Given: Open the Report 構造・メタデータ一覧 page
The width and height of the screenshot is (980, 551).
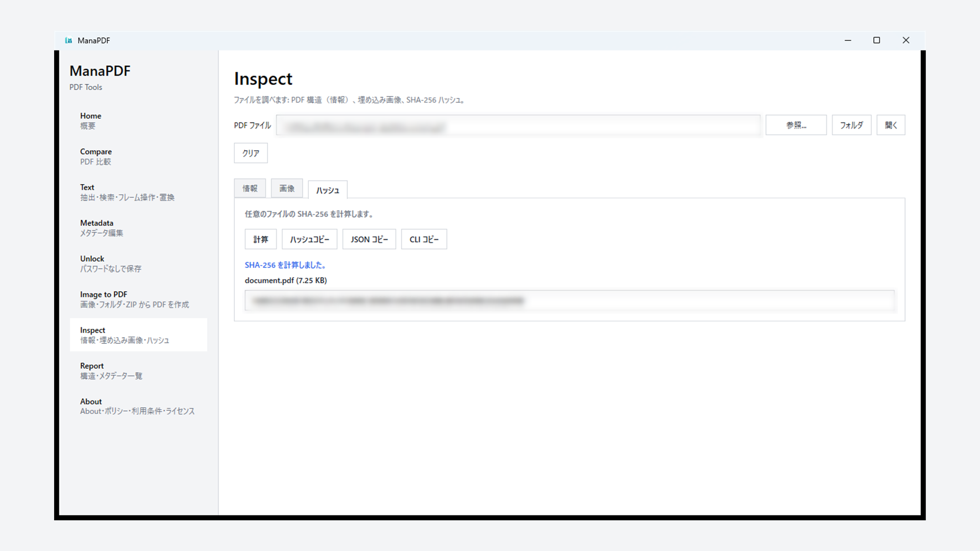Looking at the screenshot, I should (138, 370).
